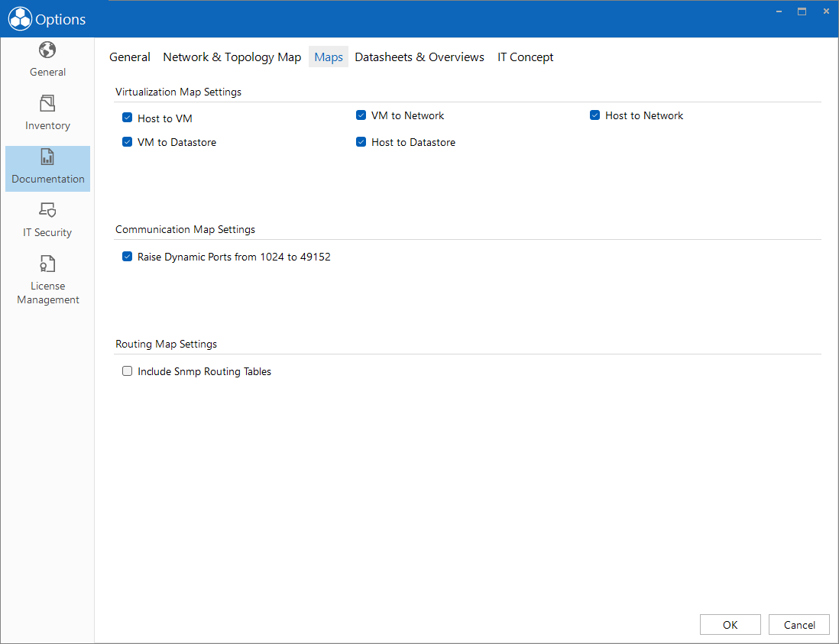The height and width of the screenshot is (644, 839).
Task: Toggle the Host to Network checkbox
Action: pyautogui.click(x=595, y=115)
